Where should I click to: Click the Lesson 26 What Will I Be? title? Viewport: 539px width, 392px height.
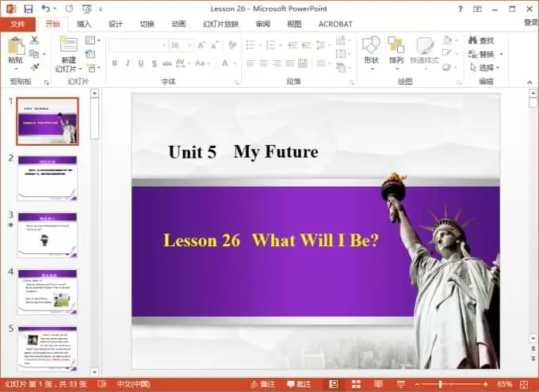[x=270, y=240]
